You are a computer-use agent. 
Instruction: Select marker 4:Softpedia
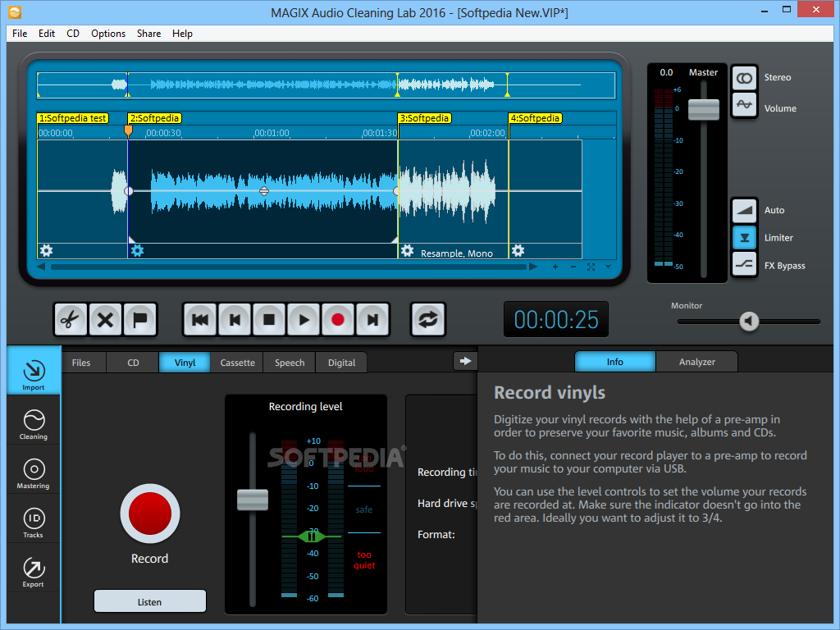pyautogui.click(x=535, y=118)
